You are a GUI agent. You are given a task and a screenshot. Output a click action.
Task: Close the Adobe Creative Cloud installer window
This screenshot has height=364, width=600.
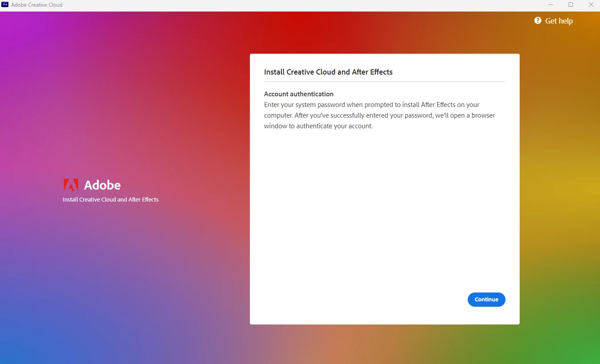coord(591,5)
